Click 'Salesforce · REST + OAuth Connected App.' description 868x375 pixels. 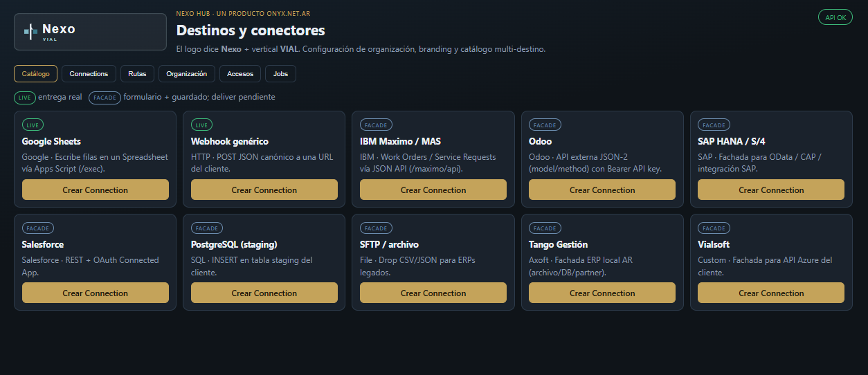pyautogui.click(x=91, y=266)
